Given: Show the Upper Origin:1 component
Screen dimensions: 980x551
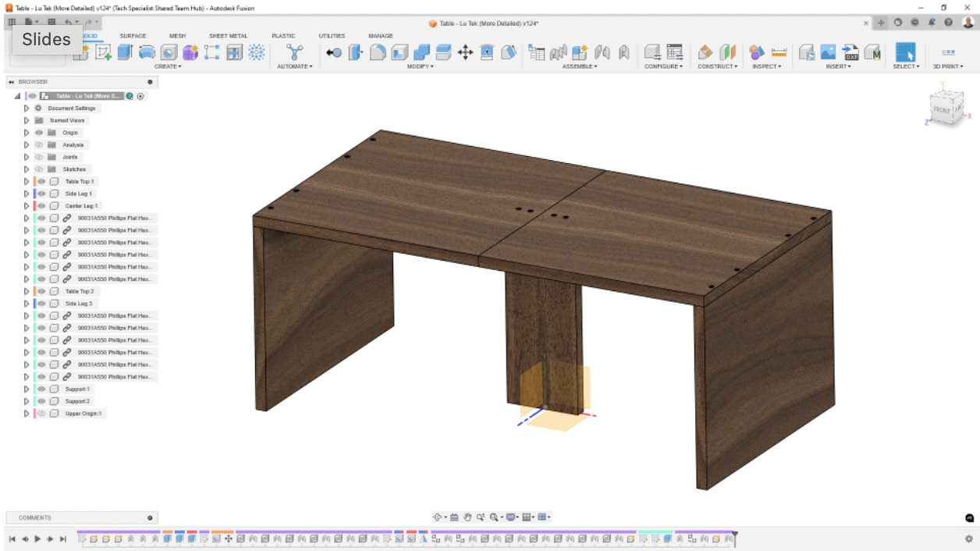Looking at the screenshot, I should [x=42, y=413].
